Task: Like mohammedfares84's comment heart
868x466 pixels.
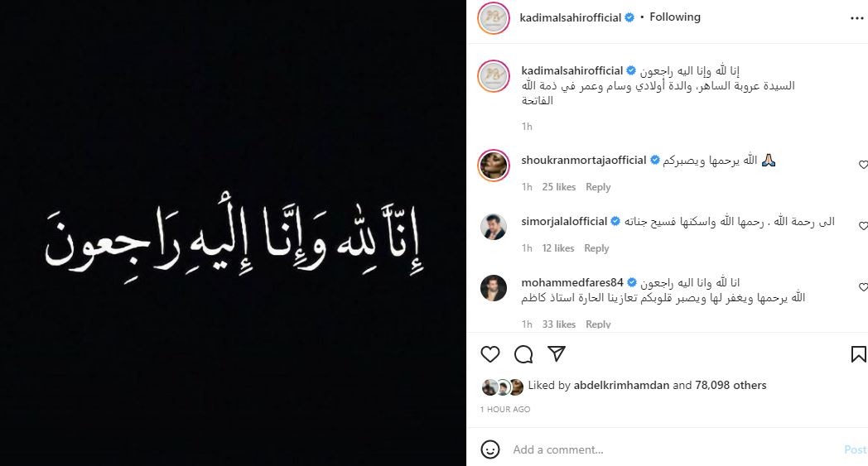Action: (x=863, y=286)
